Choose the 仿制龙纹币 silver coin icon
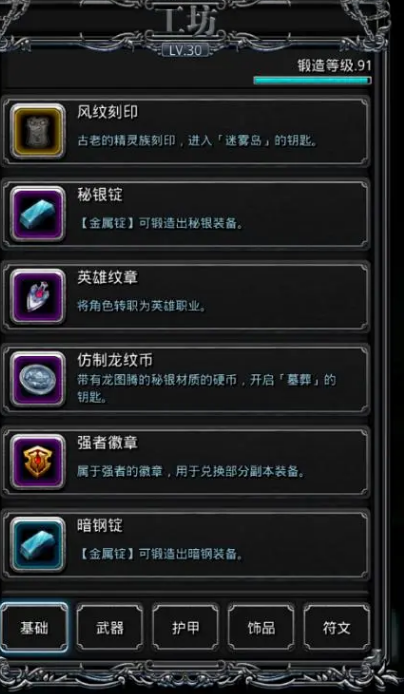This screenshot has height=694, width=404. point(38,379)
